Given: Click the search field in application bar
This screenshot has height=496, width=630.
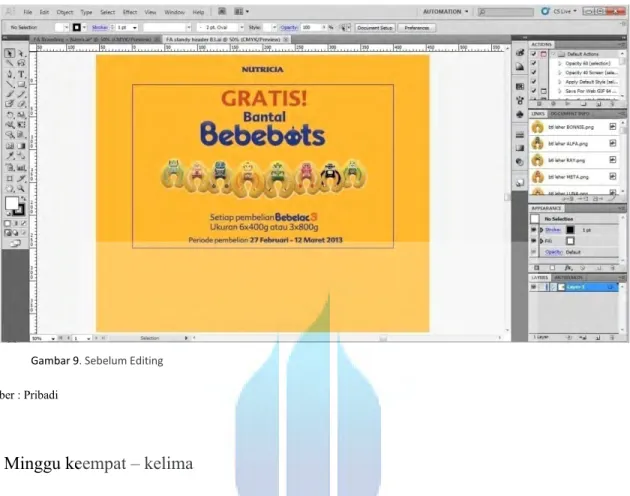Looking at the screenshot, I should click(x=505, y=12).
